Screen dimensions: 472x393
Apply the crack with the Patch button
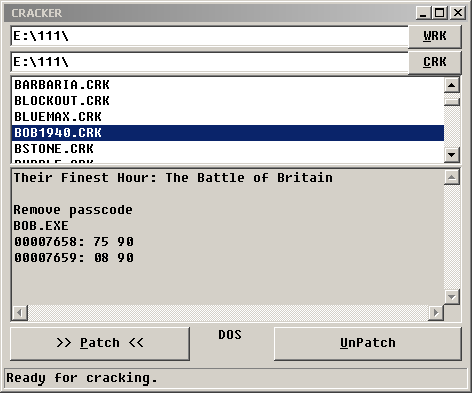click(100, 344)
